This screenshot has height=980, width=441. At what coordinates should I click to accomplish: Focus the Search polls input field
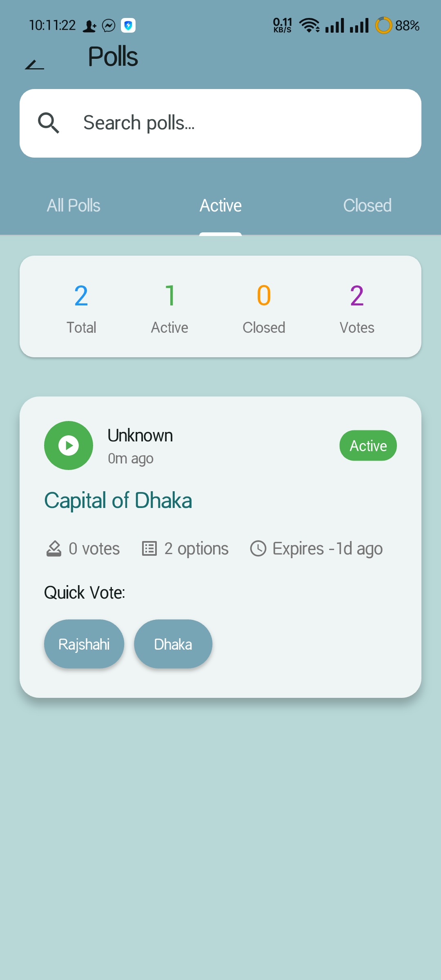tap(220, 123)
